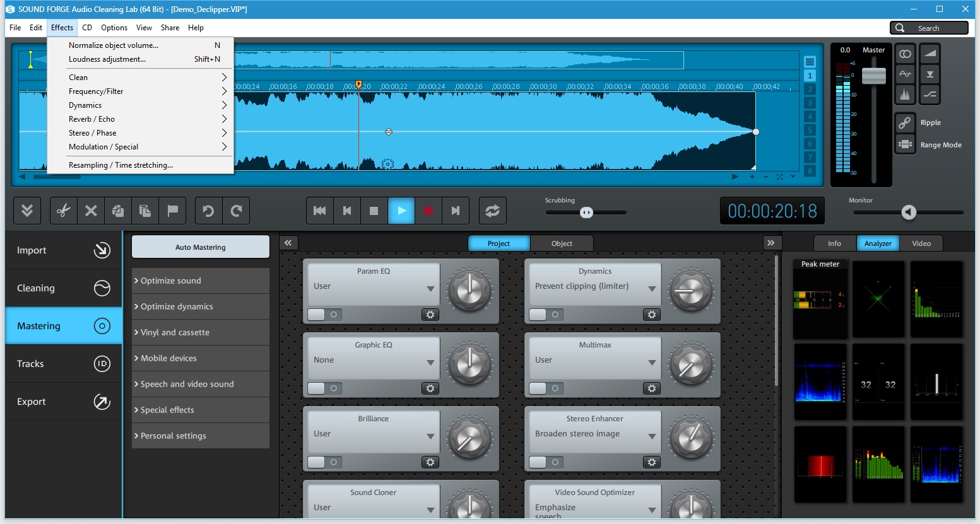Expand Special effects presets
This screenshot has height=524, width=980.
click(201, 410)
